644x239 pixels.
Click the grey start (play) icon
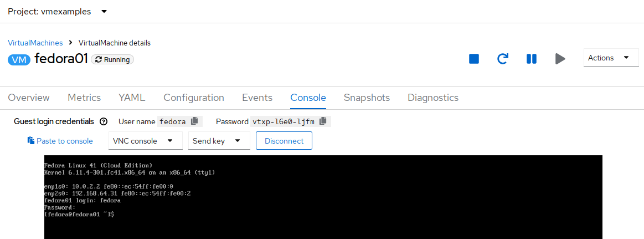[x=560, y=59]
